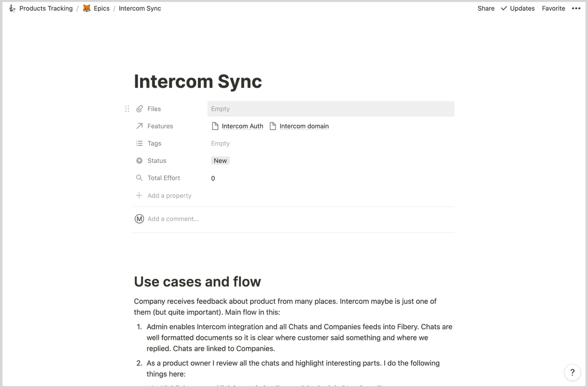Click the Tags list icon
The height and width of the screenshot is (388, 588).
tap(140, 143)
